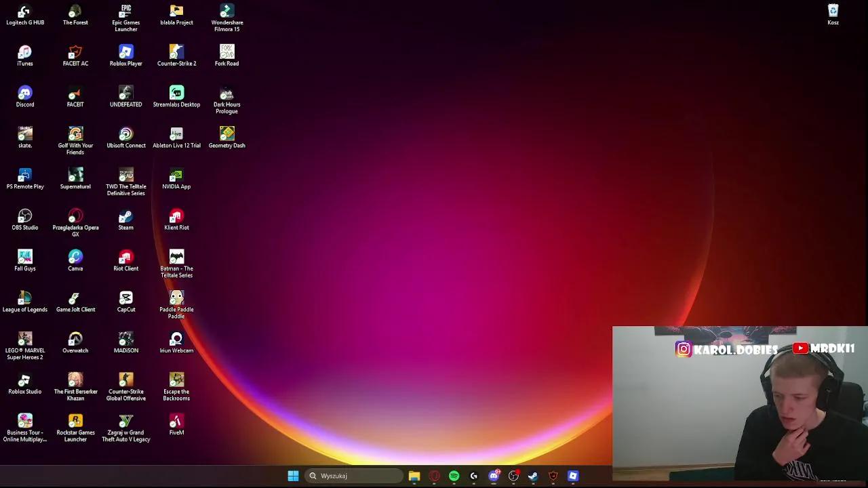Open Spotify from the taskbar
The image size is (868, 488).
[x=454, y=476]
